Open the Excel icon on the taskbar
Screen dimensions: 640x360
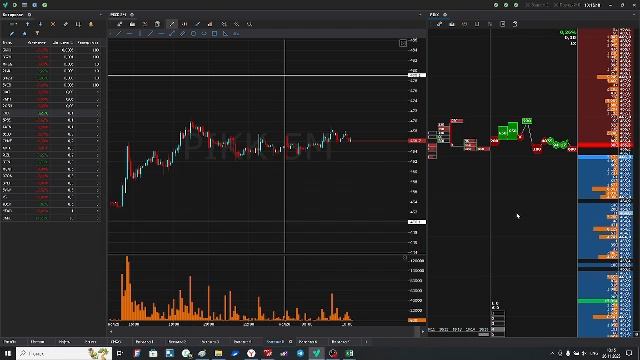[x=349, y=353]
